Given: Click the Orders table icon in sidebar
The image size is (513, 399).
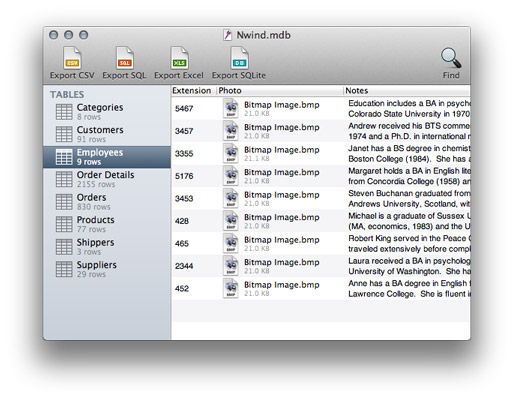Looking at the screenshot, I should tap(64, 202).
